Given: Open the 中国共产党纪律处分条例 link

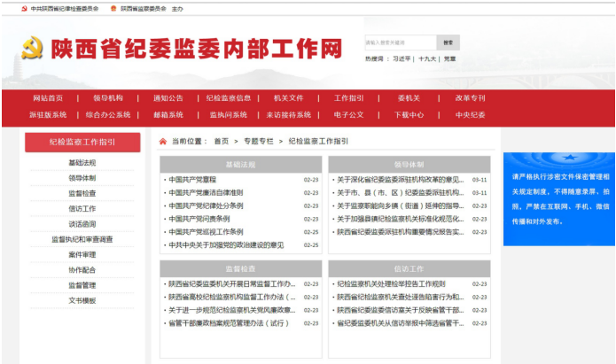Looking at the screenshot, I should (206, 205).
